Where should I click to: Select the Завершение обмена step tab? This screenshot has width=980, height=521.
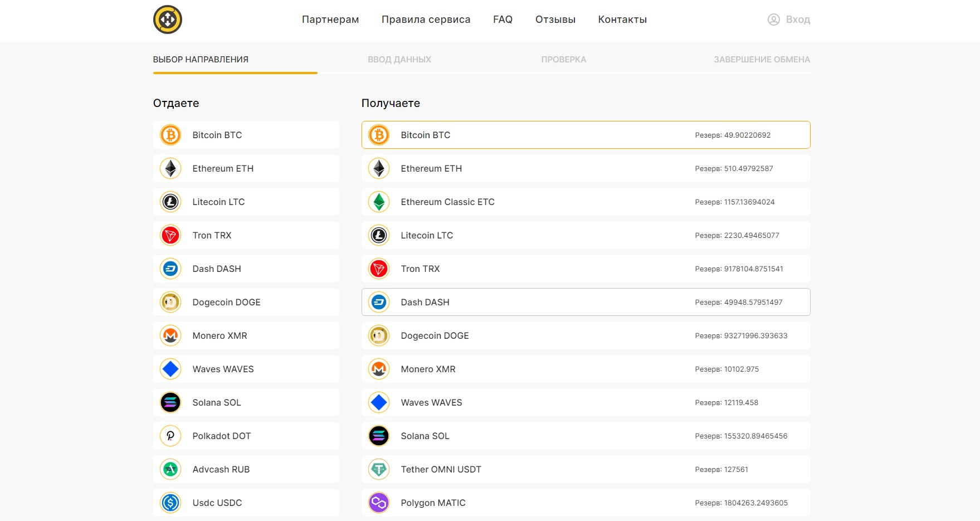click(762, 60)
